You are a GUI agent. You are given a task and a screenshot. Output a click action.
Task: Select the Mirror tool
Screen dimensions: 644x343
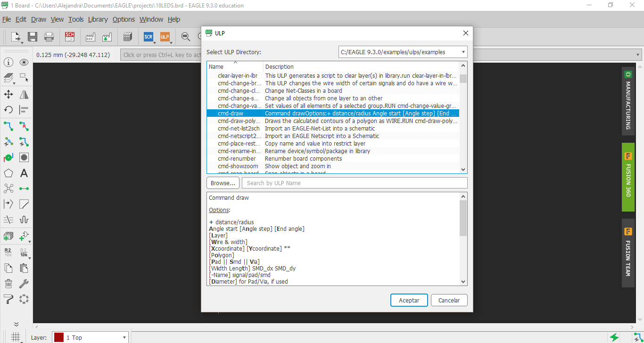(24, 94)
